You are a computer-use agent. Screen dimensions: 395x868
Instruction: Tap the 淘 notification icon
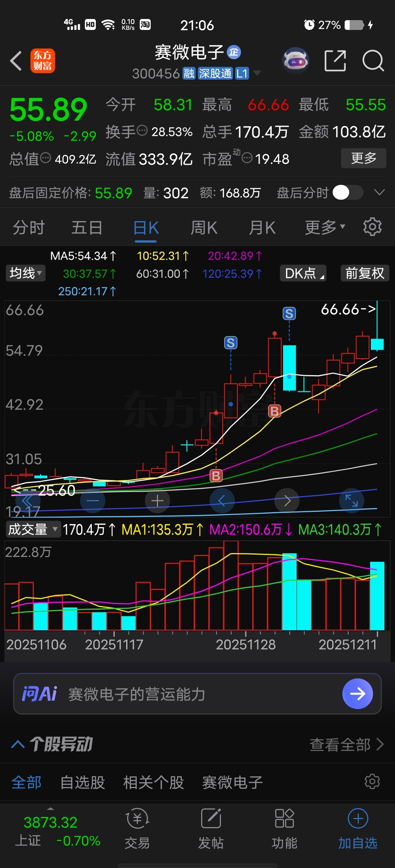(145, 24)
